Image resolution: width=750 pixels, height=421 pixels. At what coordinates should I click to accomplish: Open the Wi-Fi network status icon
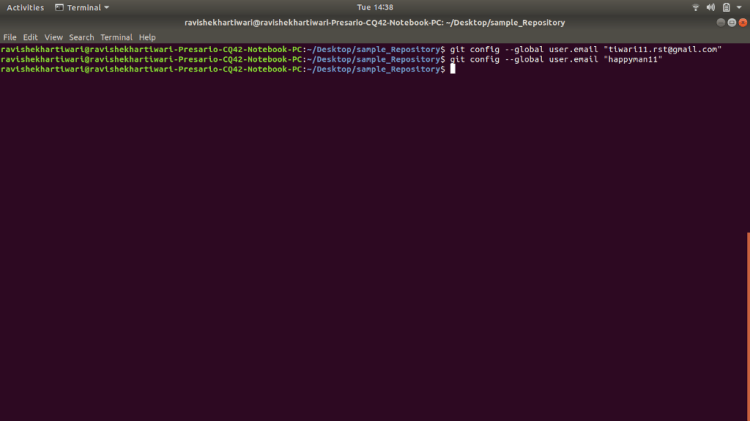(696, 7)
